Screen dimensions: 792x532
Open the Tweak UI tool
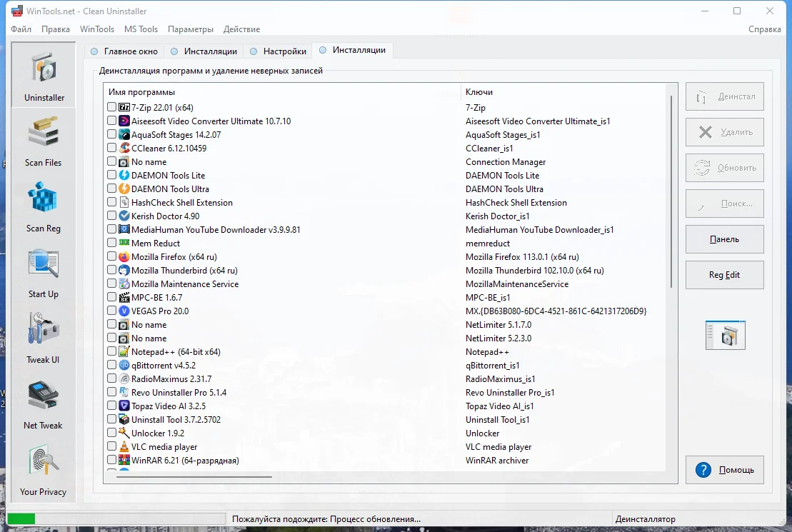(x=44, y=338)
